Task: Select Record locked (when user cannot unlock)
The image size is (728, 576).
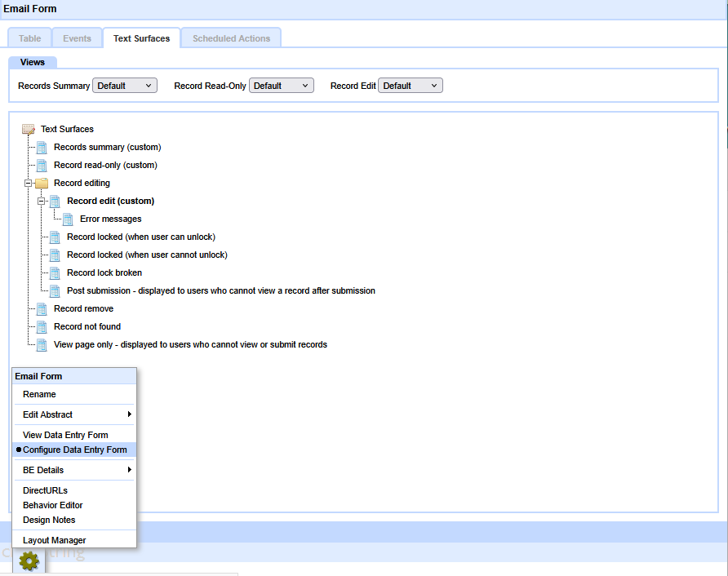Action: 147,255
